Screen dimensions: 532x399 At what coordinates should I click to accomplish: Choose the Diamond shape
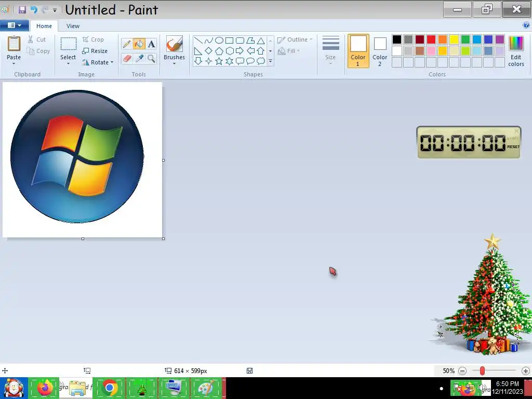pyautogui.click(x=209, y=51)
